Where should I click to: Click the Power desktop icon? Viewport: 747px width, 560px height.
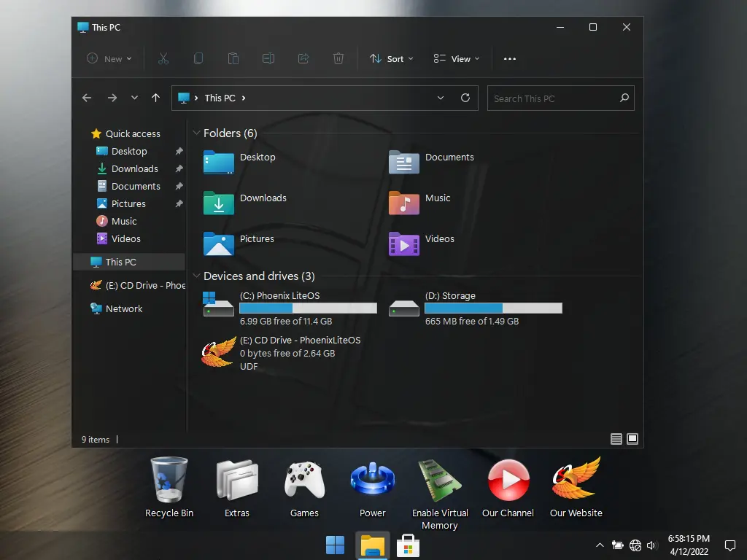(x=373, y=488)
